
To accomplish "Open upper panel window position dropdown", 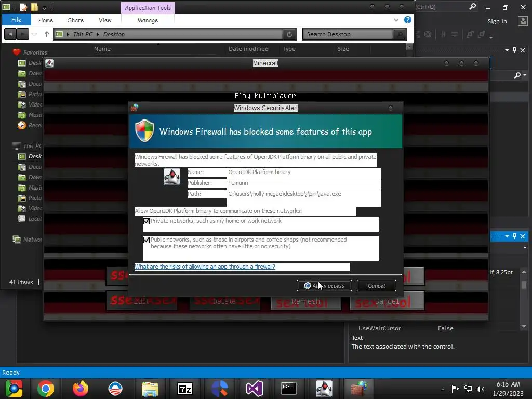I will pyautogui.click(x=507, y=50).
